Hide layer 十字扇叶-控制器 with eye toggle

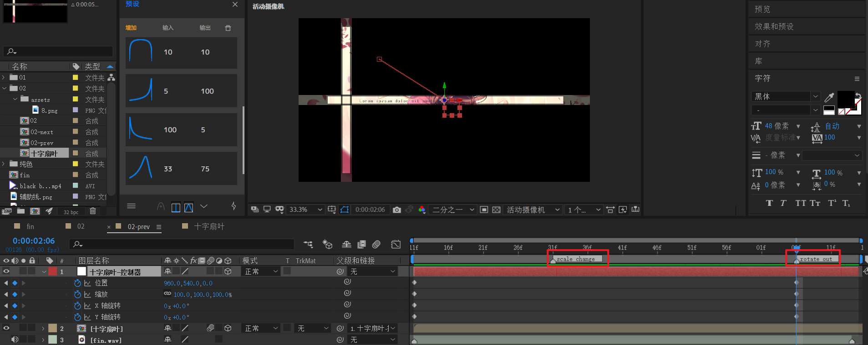point(6,271)
